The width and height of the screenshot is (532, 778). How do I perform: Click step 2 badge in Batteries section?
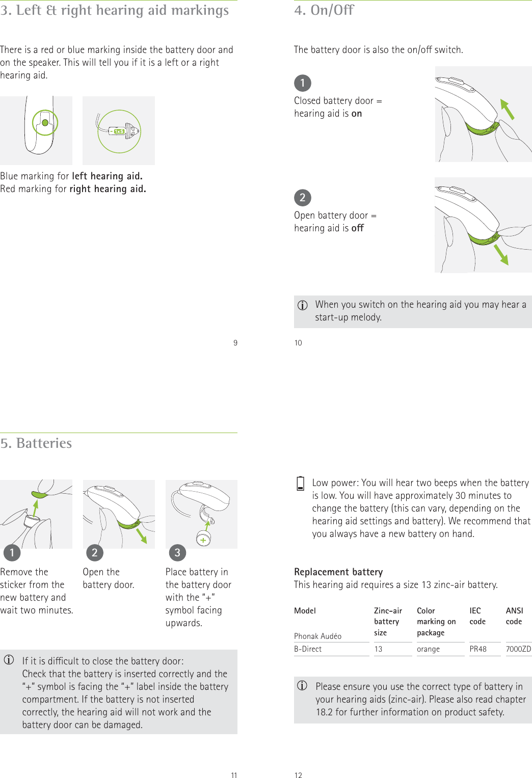(94, 553)
